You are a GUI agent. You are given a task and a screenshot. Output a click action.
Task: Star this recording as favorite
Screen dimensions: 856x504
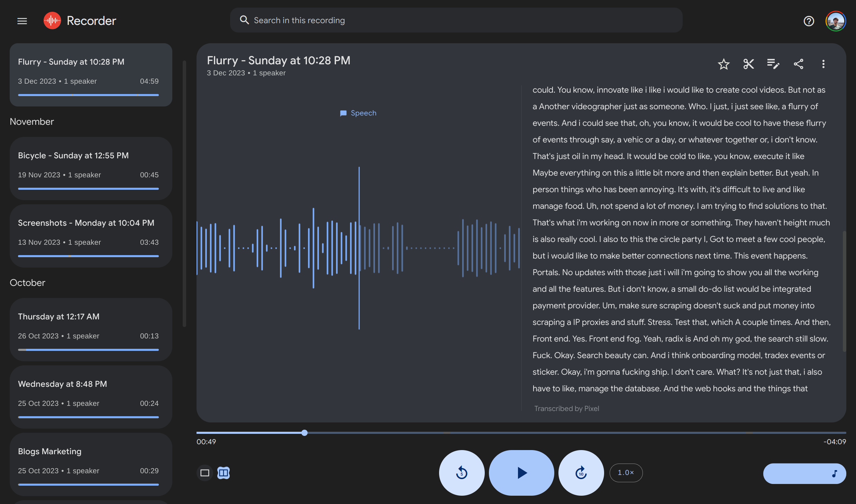pos(723,64)
